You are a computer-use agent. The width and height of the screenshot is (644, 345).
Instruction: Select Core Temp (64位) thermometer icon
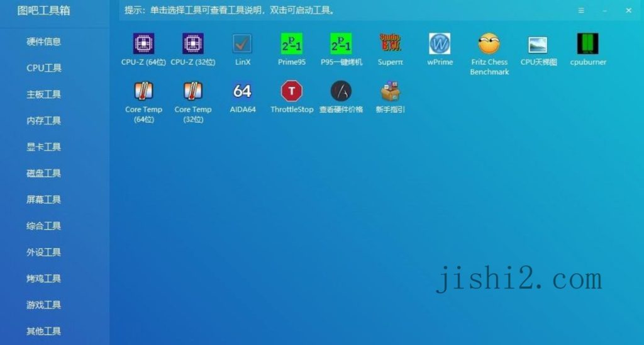pyautogui.click(x=144, y=91)
